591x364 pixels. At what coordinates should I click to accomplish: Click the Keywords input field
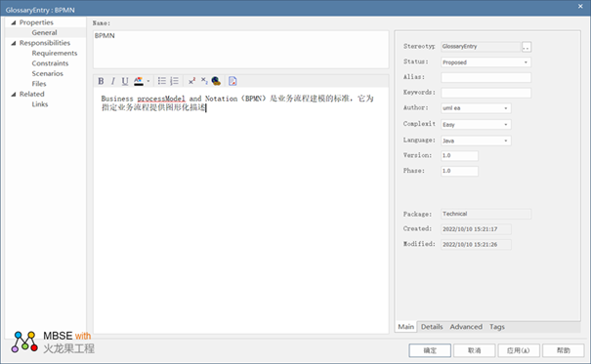[x=485, y=93]
